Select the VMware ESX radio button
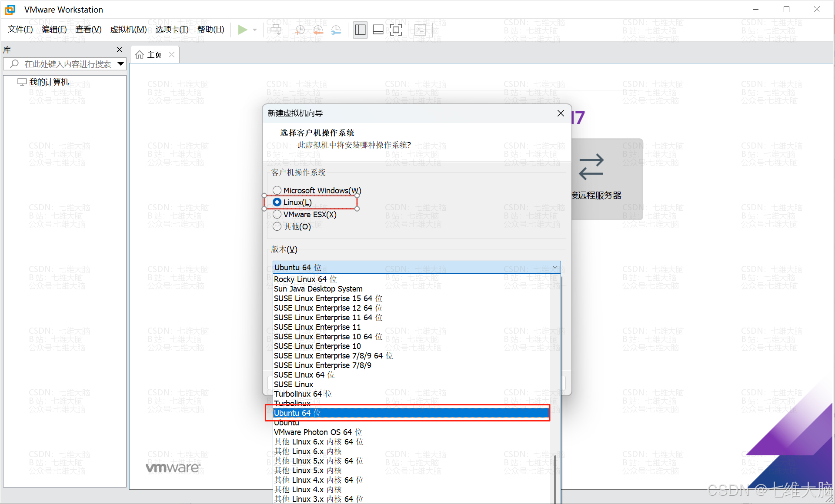The width and height of the screenshot is (835, 504). click(277, 214)
